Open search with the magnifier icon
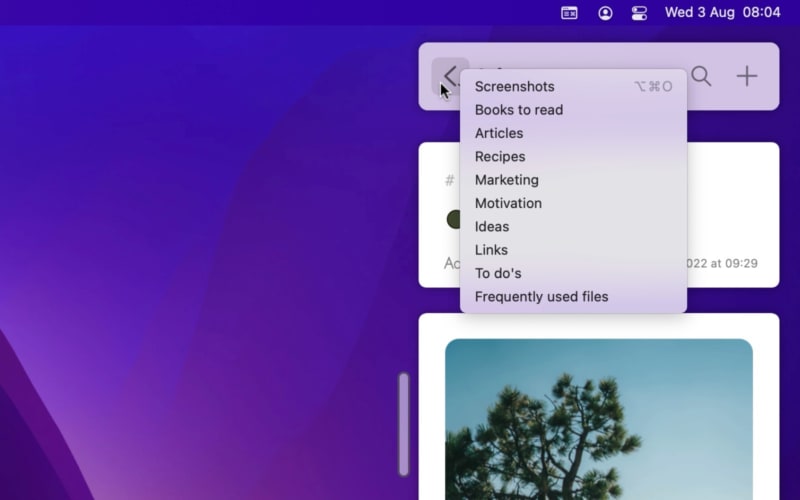This screenshot has width=800, height=500. click(x=702, y=76)
